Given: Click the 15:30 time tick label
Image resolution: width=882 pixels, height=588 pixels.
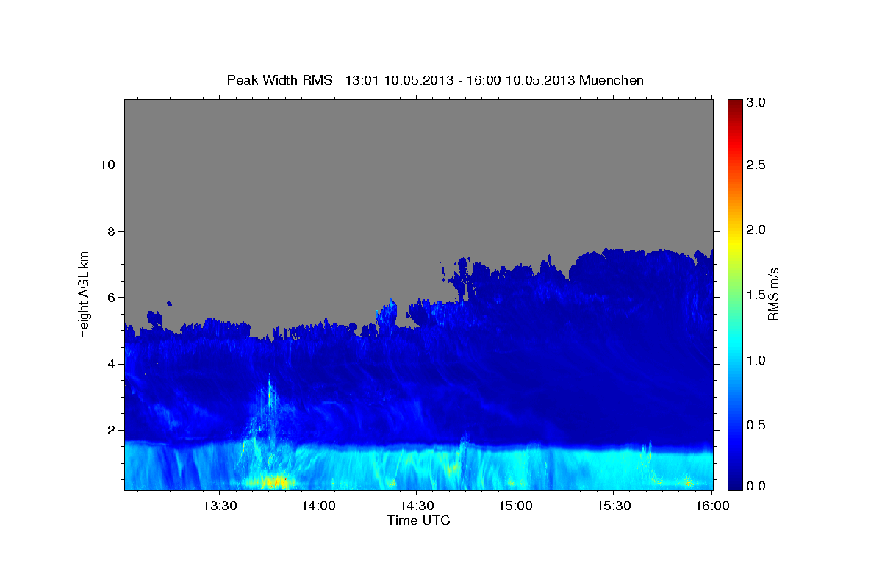Looking at the screenshot, I should [x=614, y=506].
